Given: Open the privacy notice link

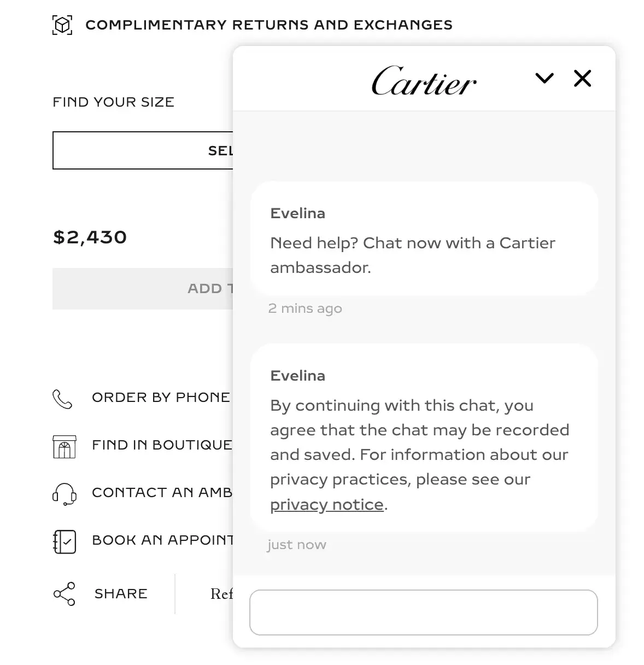Looking at the screenshot, I should [326, 504].
